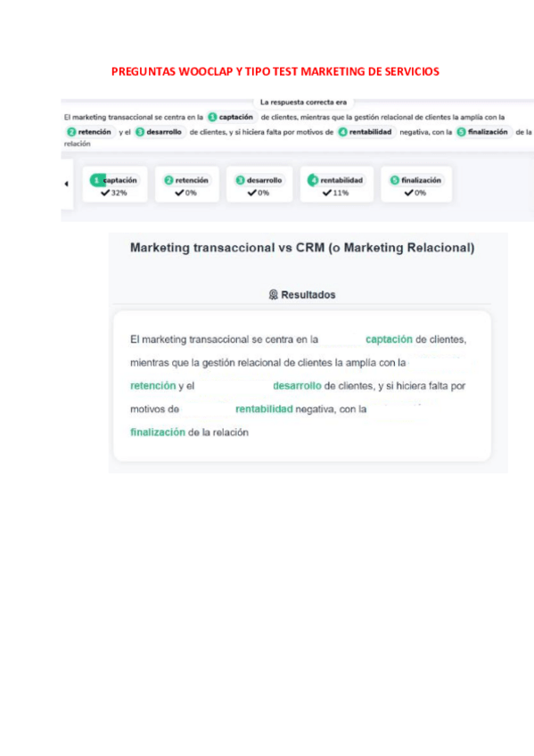Click the green word 'finalización' in the results box
The image size is (534, 756).
pos(158,432)
